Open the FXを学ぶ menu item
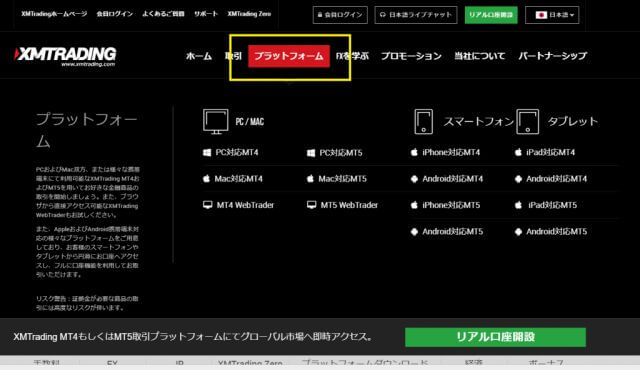Viewport: 640px width, 370px height. click(x=352, y=56)
